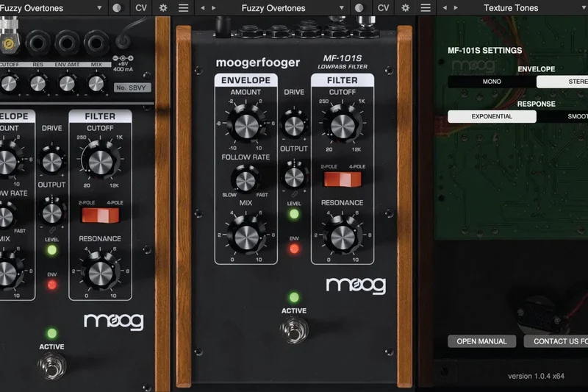
Task: Flip the 2-POLE/4-POLE switch on the middle pedal
Action: coord(343,179)
